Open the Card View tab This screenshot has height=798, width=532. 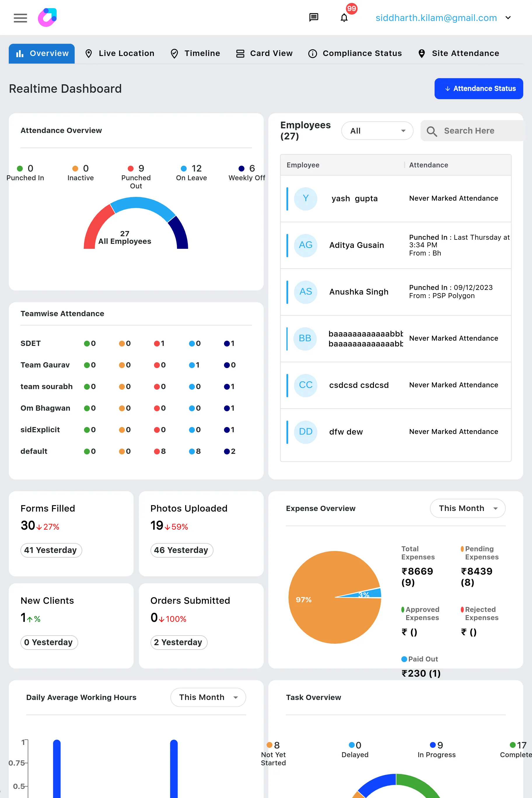pyautogui.click(x=264, y=54)
